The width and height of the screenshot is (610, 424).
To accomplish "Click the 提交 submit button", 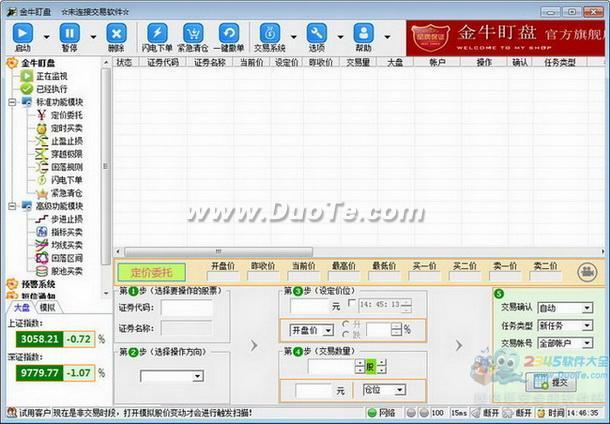I will (551, 382).
